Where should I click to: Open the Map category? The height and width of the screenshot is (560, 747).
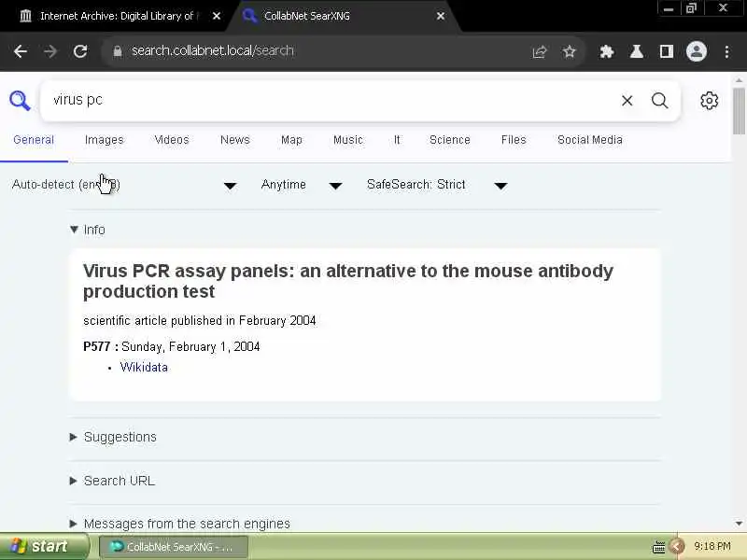pos(291,140)
